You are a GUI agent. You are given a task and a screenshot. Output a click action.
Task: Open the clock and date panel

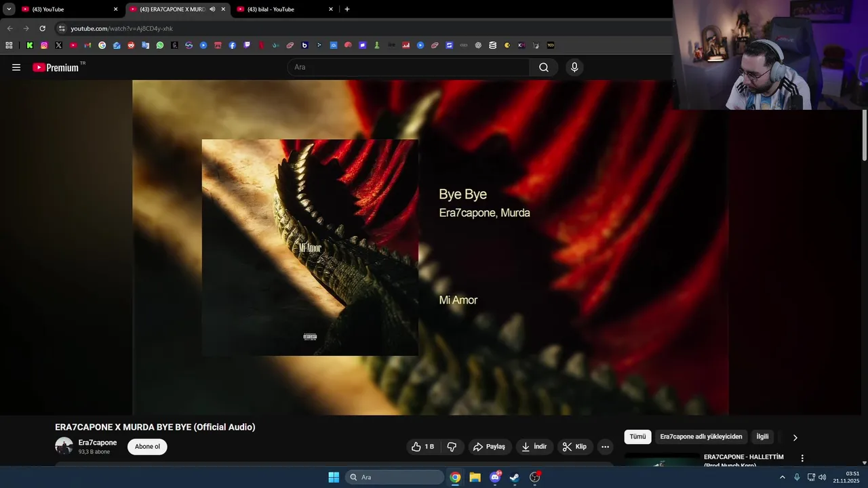(x=847, y=477)
